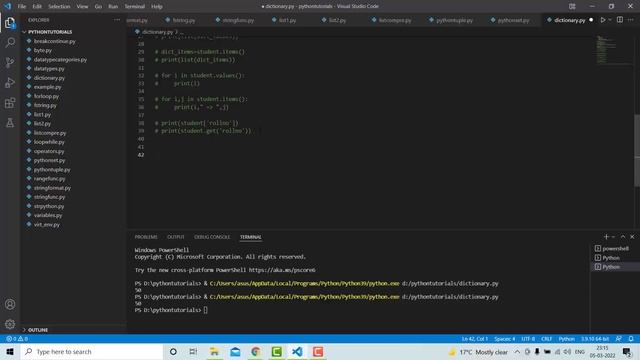The image size is (640, 360).
Task: Open the Selection menu
Action: click(x=59, y=7)
